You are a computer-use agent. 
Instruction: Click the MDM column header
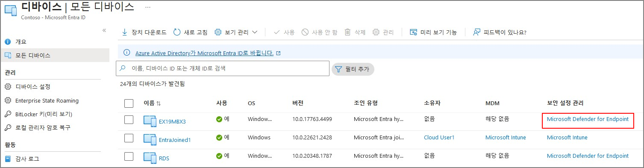[x=492, y=103]
